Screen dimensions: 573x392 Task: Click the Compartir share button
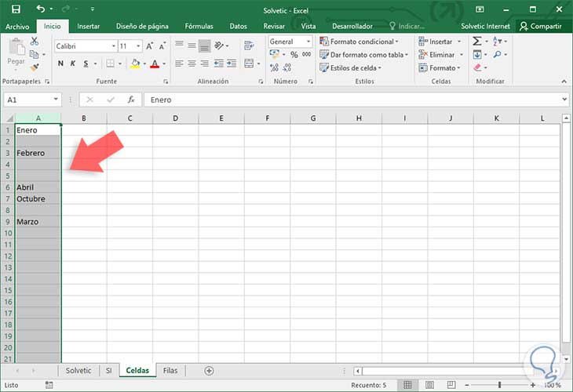pos(541,27)
